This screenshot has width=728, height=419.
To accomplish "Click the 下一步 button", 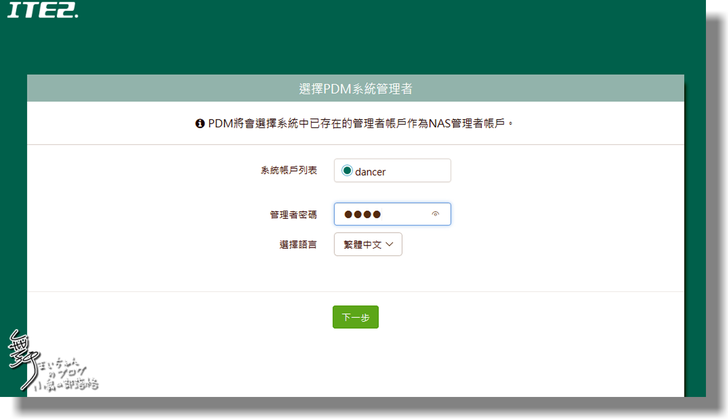I will pyautogui.click(x=356, y=317).
